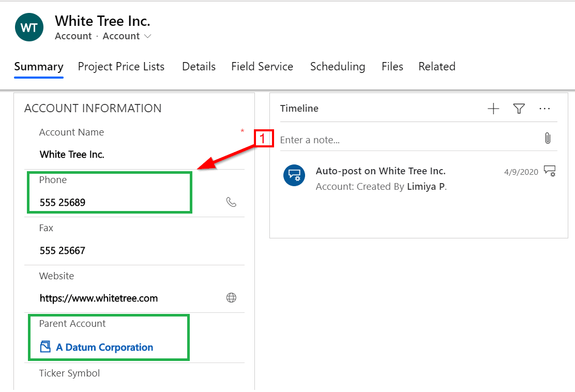Open the timeline filter funnel
Screen dimensions: 575x392
point(519,109)
